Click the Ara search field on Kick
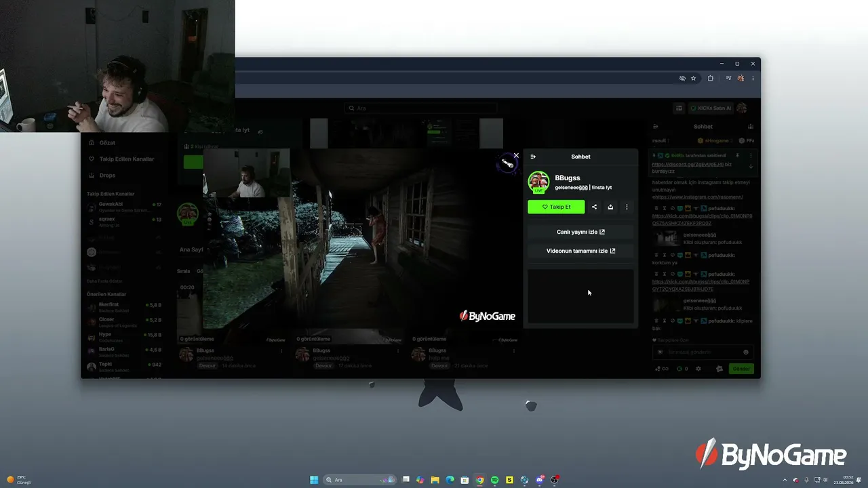 420,108
